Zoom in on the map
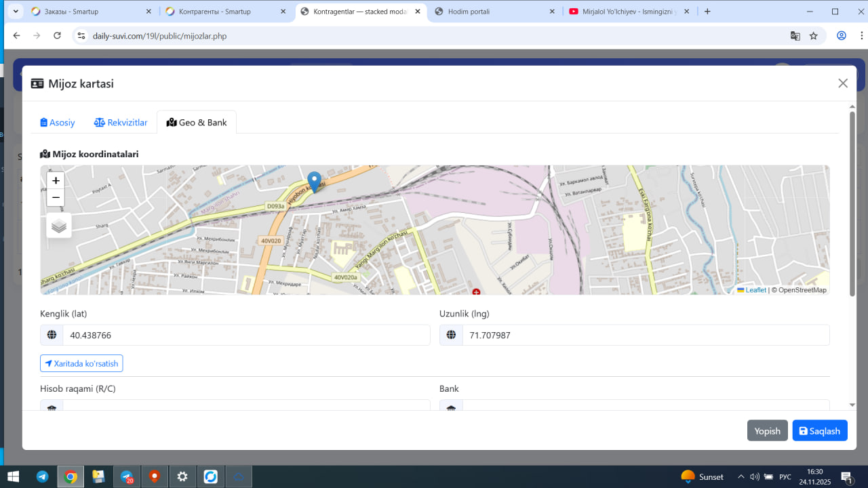868x488 pixels. [56, 180]
